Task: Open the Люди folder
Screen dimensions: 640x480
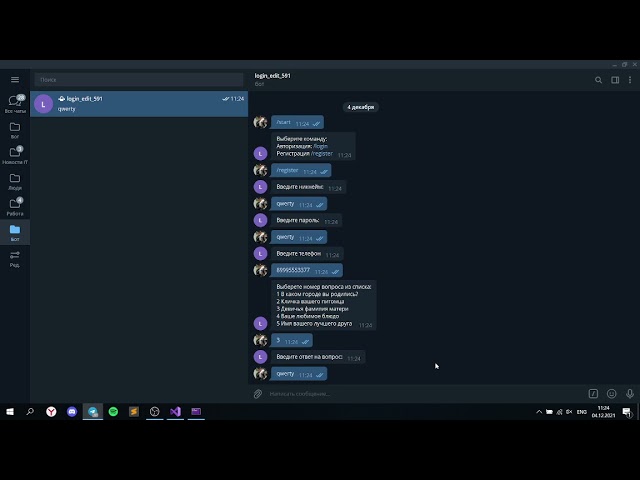Action: point(15,182)
